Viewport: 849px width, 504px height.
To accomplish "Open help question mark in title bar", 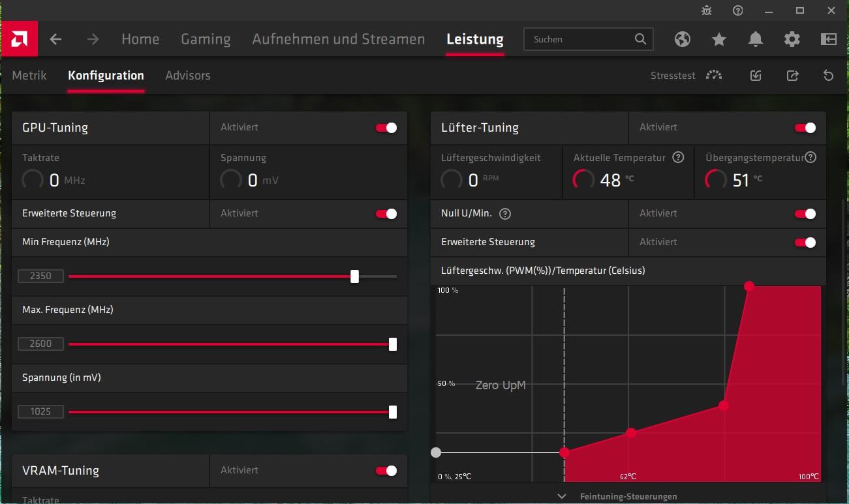I will point(738,10).
